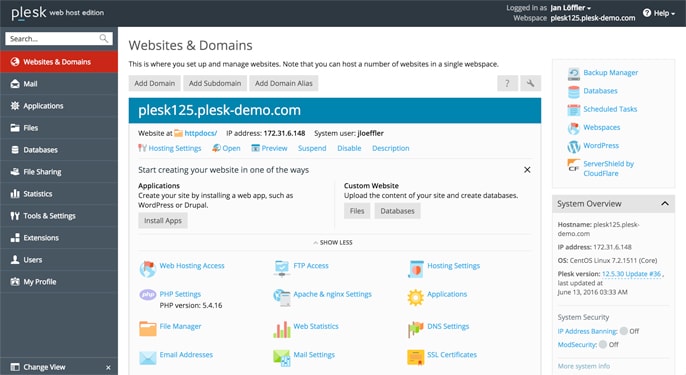Click the Apache & nginx Settings icon
This screenshot has height=375, width=686.
[x=282, y=297]
